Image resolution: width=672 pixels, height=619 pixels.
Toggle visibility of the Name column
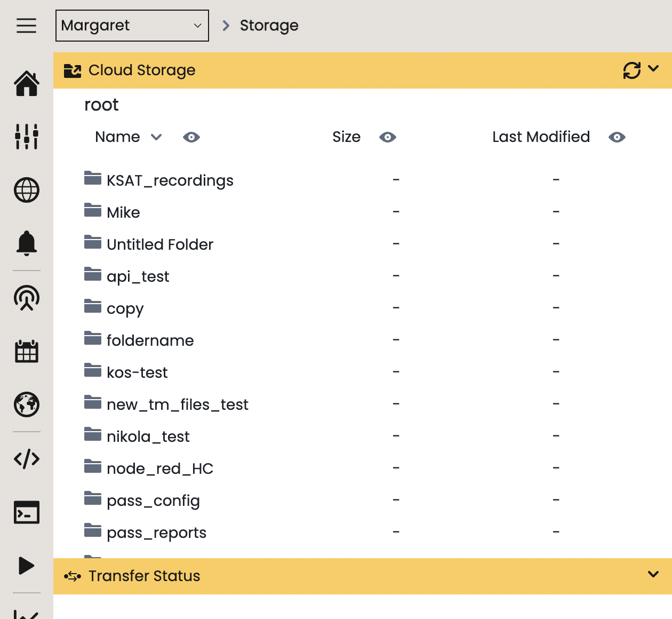pos(191,137)
